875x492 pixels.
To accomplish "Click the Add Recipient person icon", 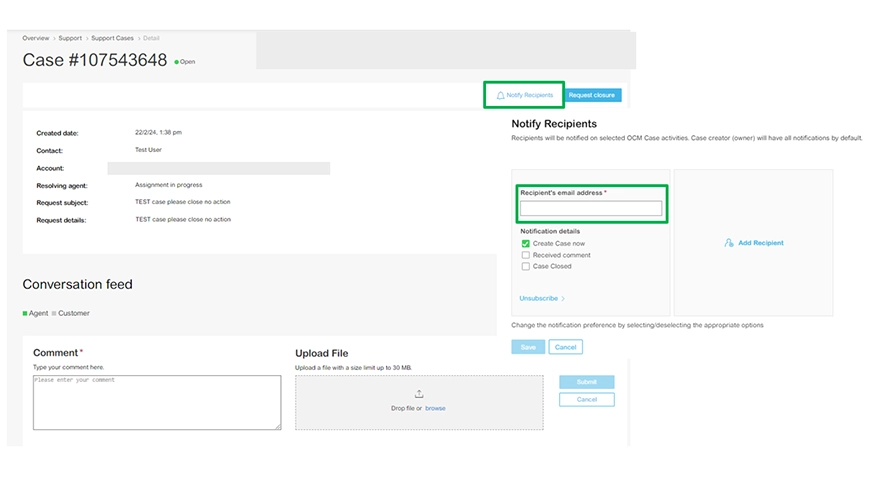I will click(x=729, y=243).
